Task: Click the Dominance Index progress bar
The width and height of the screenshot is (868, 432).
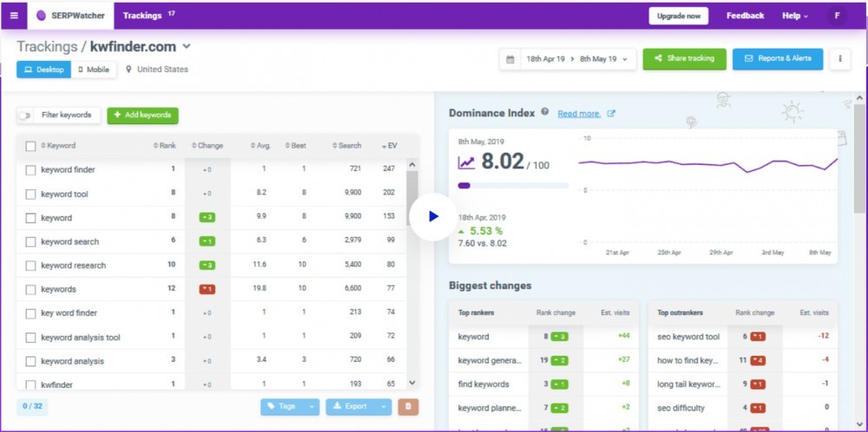Action: [513, 186]
